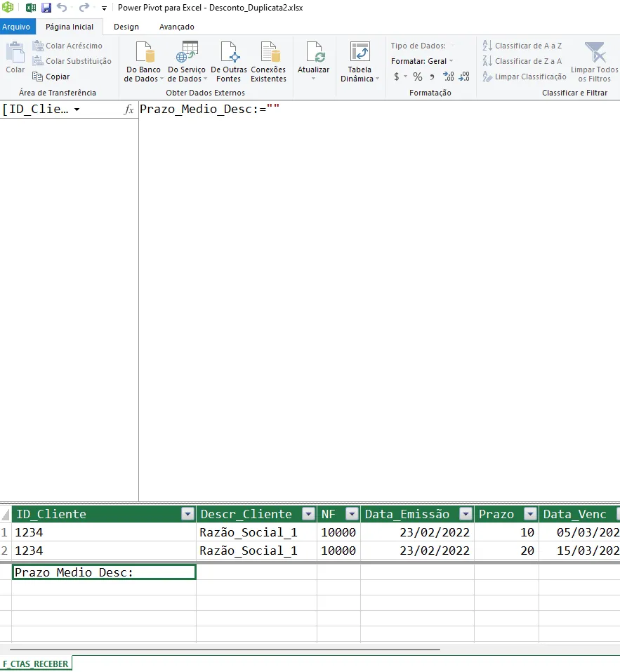
Task: Click the fx insert function icon
Action: click(x=128, y=110)
